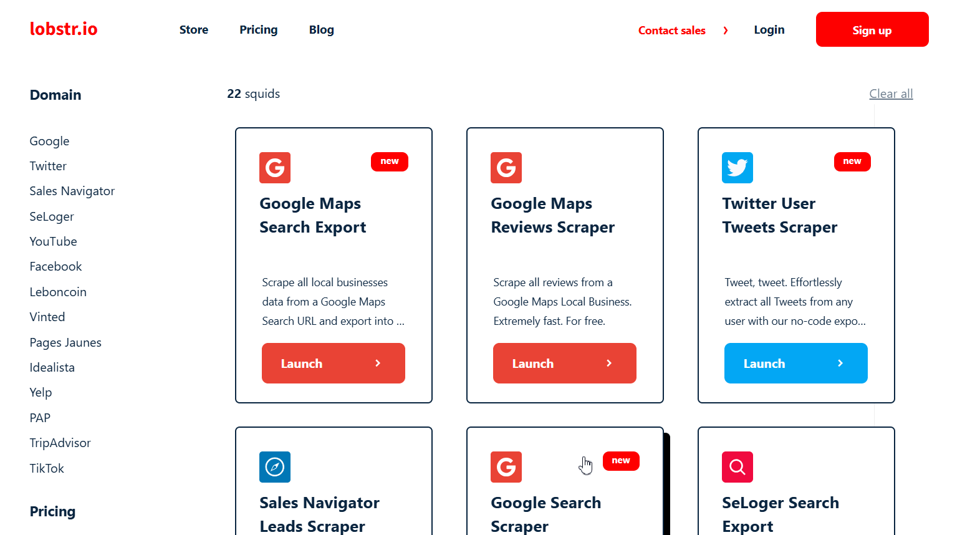
Task: Open SeLoger Search Export title
Action: [x=781, y=514]
